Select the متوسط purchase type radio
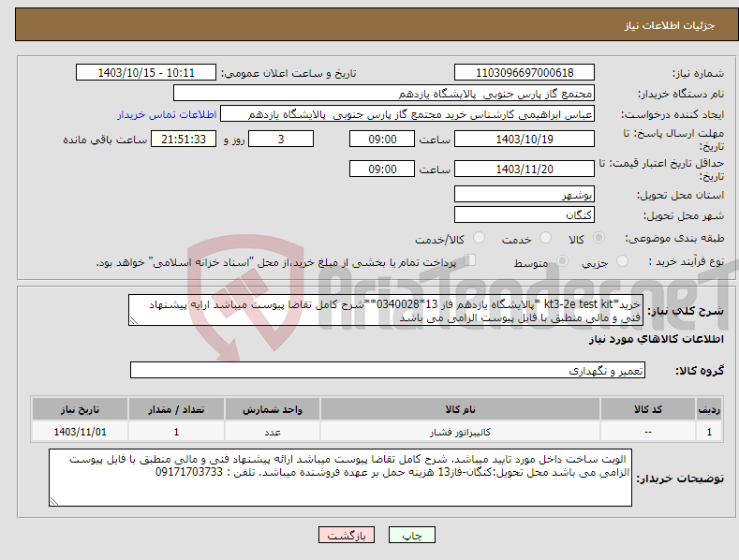739x560 pixels. tap(562, 260)
